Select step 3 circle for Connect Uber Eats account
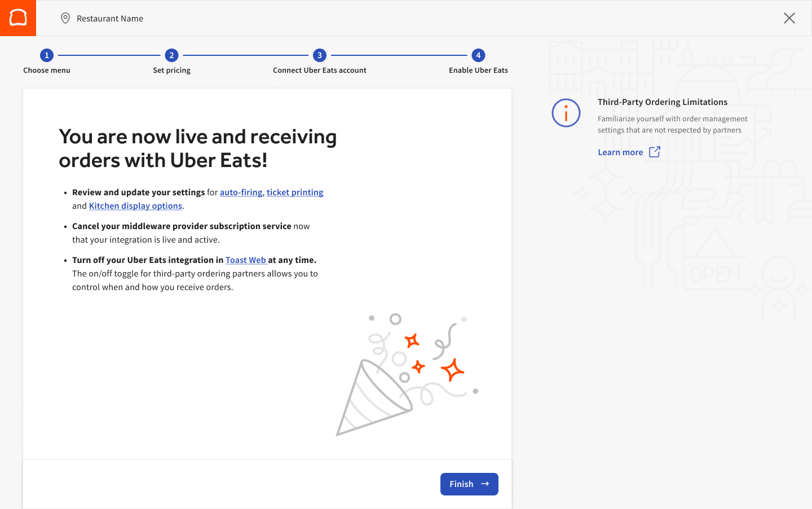 click(x=319, y=55)
